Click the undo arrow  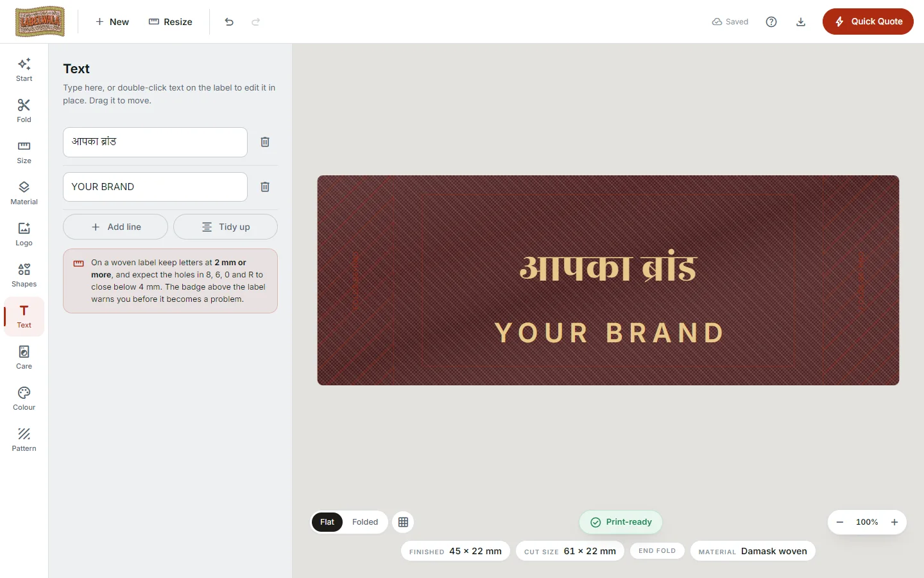tap(229, 22)
